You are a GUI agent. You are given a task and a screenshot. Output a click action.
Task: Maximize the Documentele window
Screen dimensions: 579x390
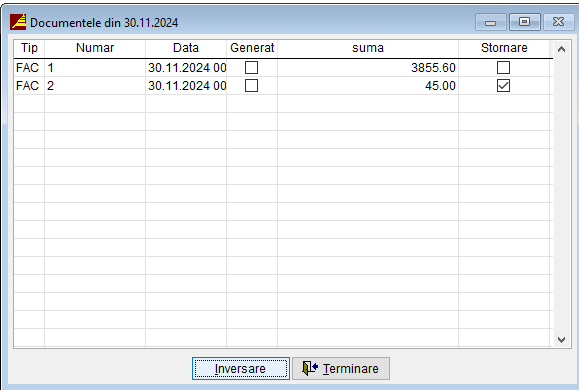[524, 22]
